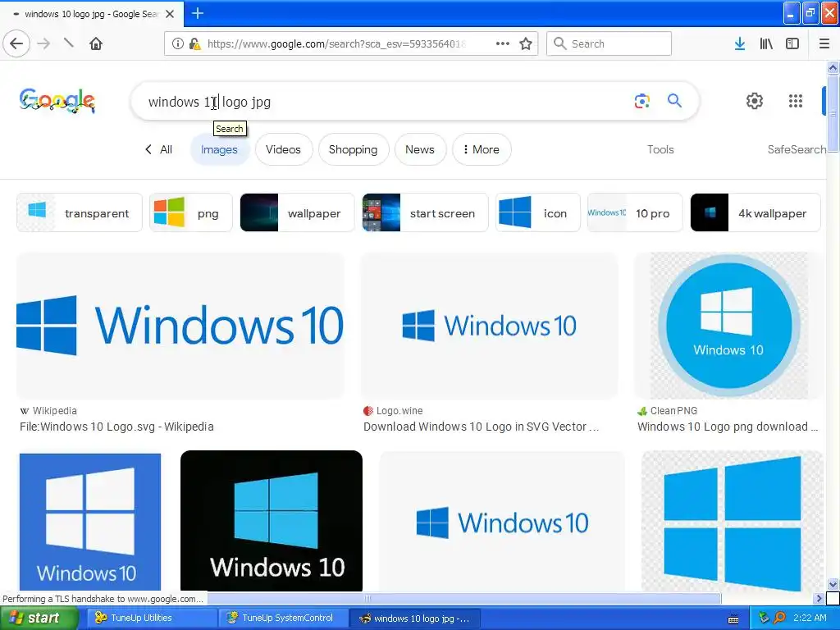Open the Wikipedia Windows 10 logo image
Image resolution: width=840 pixels, height=630 pixels.
pyautogui.click(x=180, y=326)
